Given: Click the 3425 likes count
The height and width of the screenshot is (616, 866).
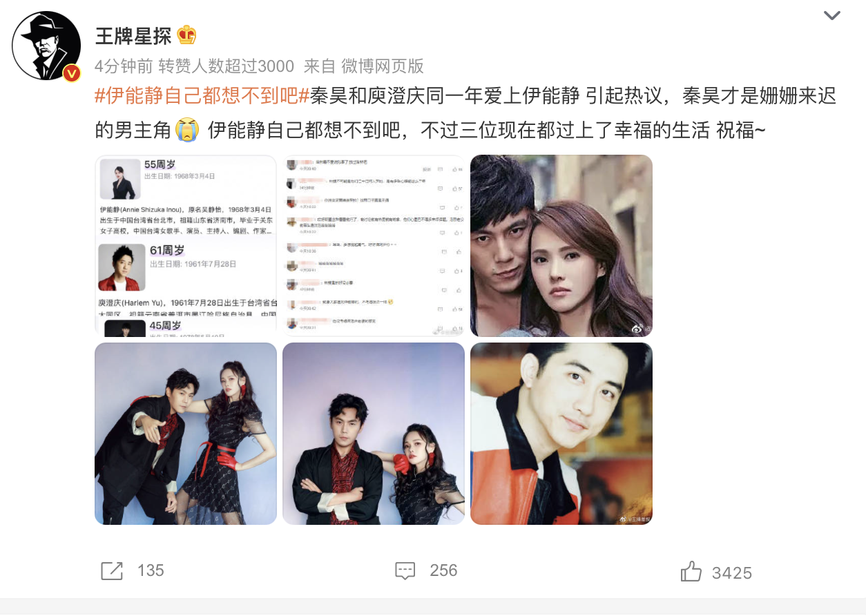Looking at the screenshot, I should click(x=732, y=572).
